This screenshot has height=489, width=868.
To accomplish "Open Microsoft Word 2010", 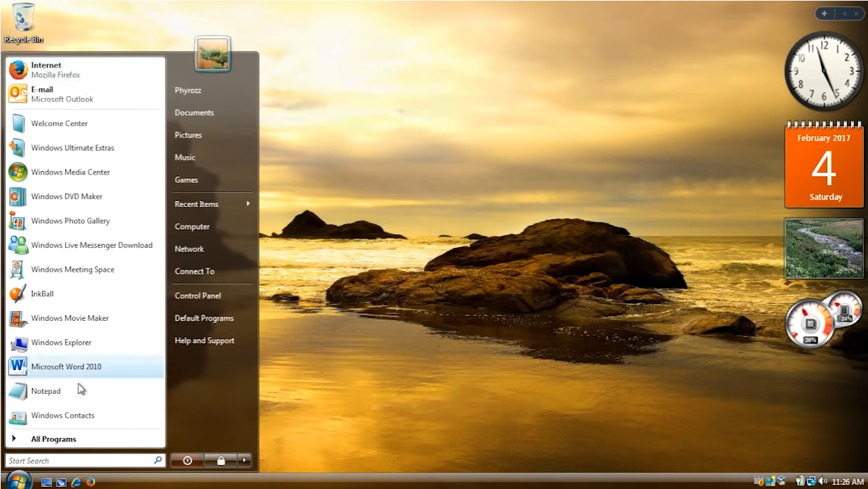I will click(x=85, y=366).
